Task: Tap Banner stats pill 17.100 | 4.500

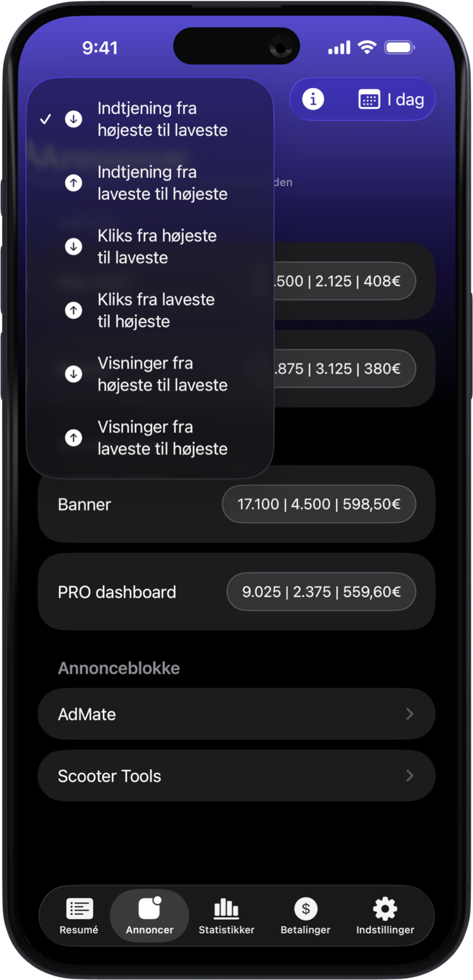Action: (318, 504)
